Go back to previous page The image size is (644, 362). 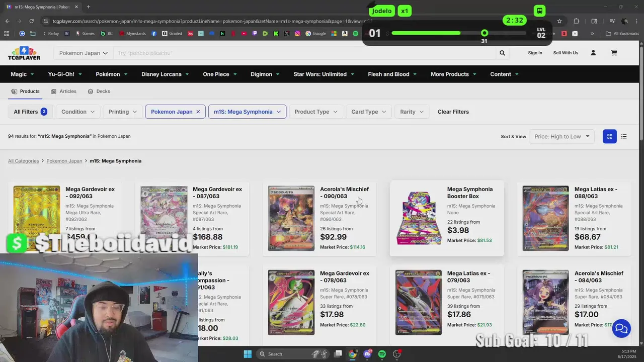coord(7,21)
